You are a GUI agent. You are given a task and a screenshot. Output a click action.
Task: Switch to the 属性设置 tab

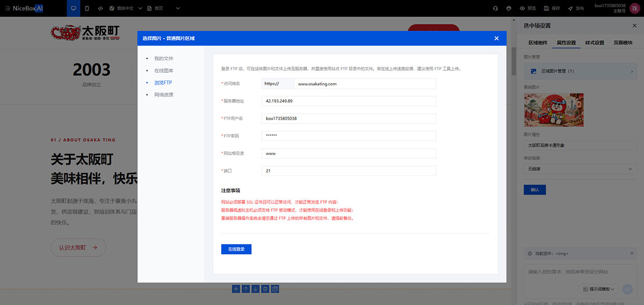pyautogui.click(x=566, y=43)
